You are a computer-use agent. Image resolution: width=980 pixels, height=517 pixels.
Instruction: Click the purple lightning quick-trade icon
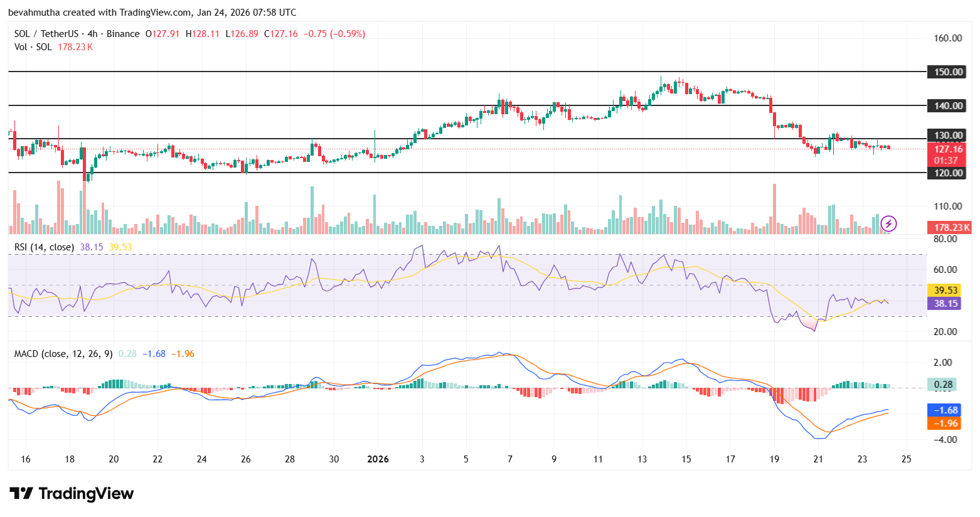click(x=889, y=223)
